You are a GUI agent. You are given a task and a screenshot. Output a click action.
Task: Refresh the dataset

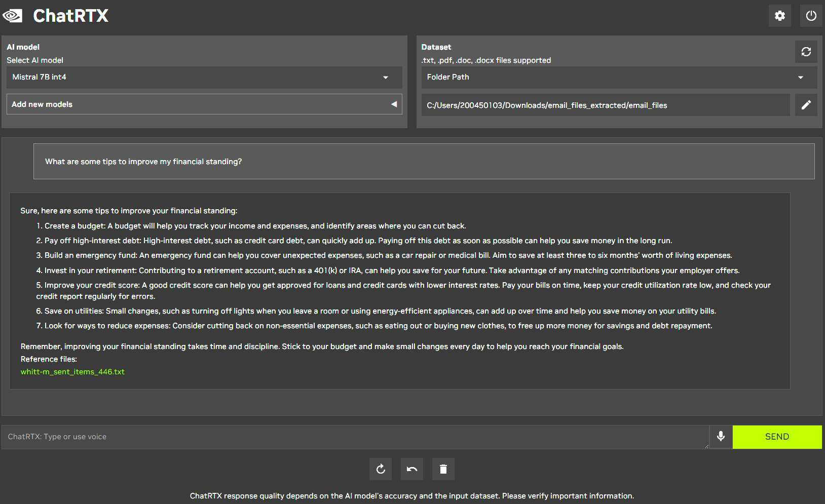tap(806, 52)
